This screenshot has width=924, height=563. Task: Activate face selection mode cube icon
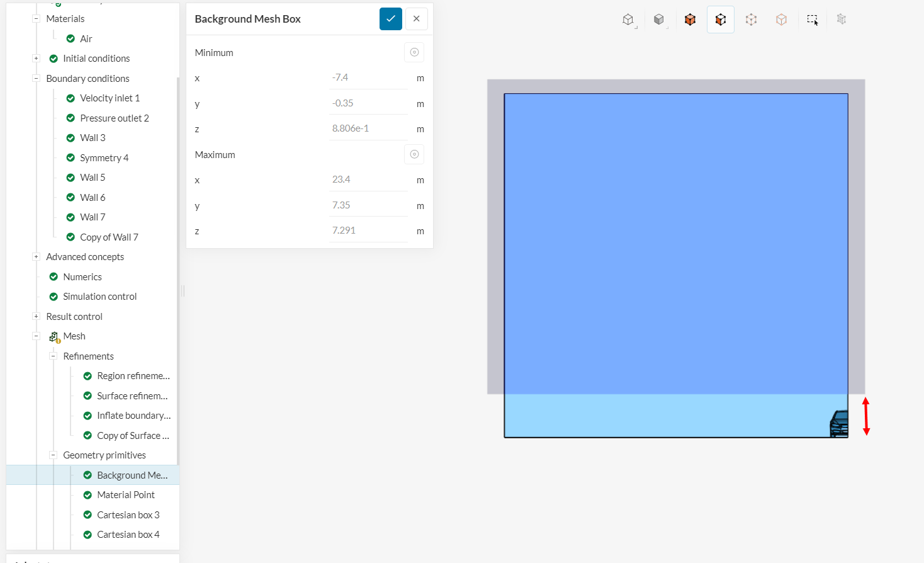(x=721, y=20)
